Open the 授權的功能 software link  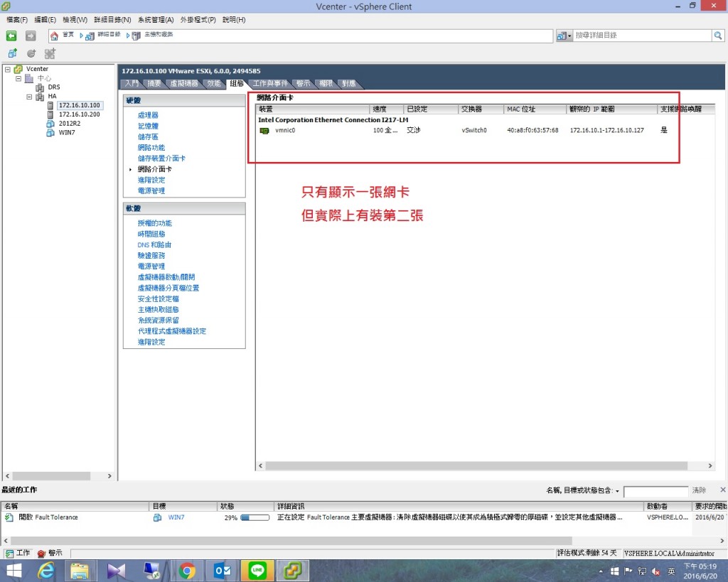point(154,223)
